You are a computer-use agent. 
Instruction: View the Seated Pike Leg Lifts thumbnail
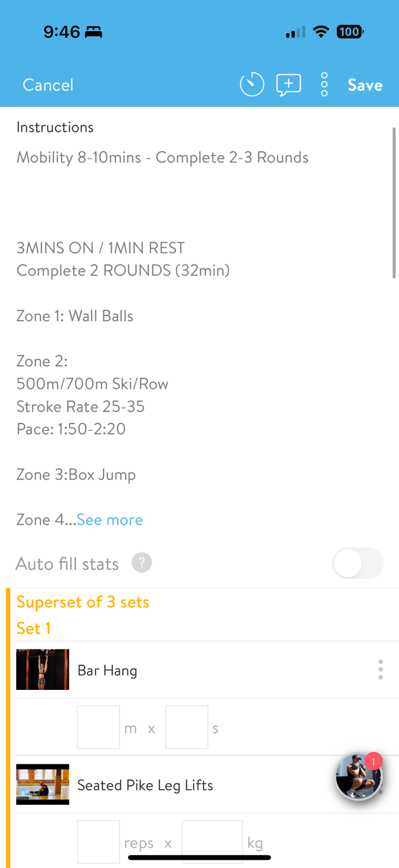pyautogui.click(x=43, y=784)
